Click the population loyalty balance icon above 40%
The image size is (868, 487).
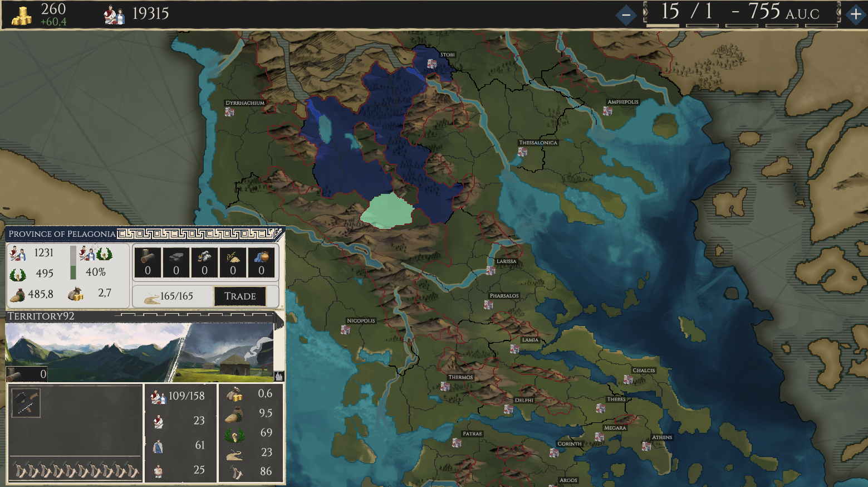[95, 254]
